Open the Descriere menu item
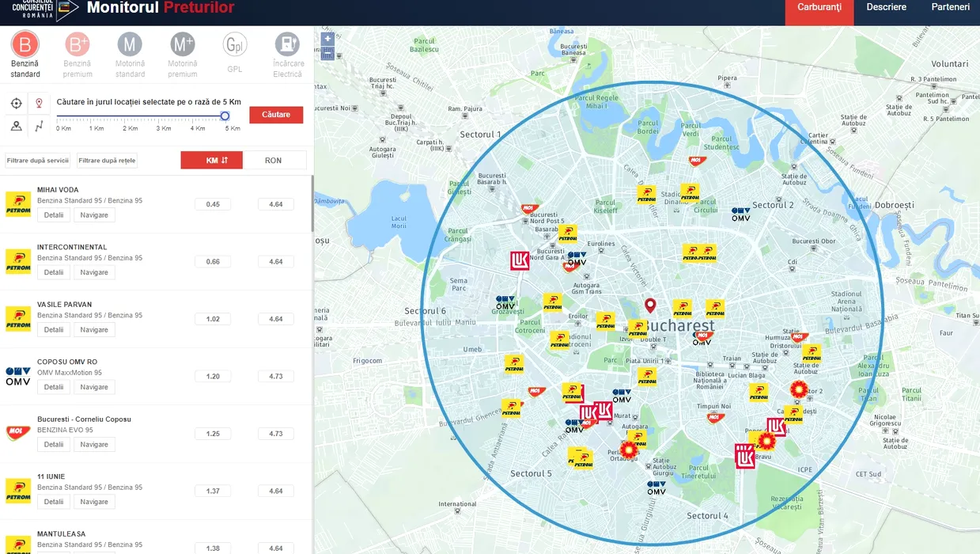Screen dimensions: 980x554 coord(886,7)
